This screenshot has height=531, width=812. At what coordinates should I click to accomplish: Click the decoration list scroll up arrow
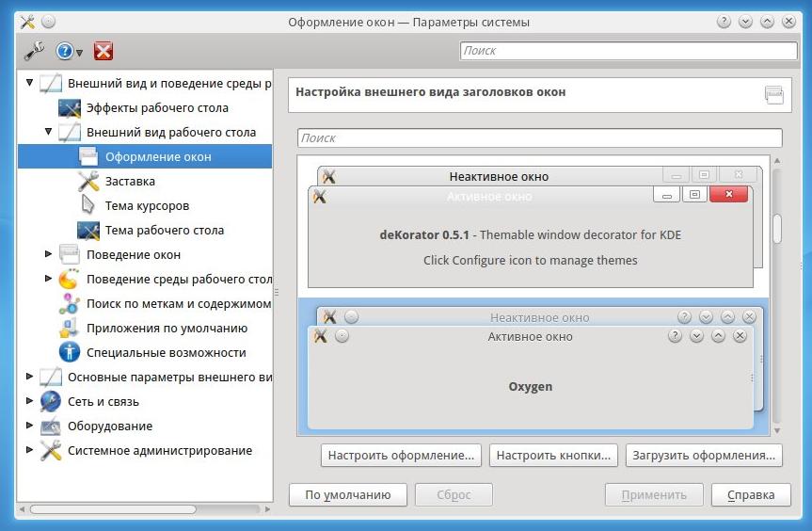pos(777,161)
